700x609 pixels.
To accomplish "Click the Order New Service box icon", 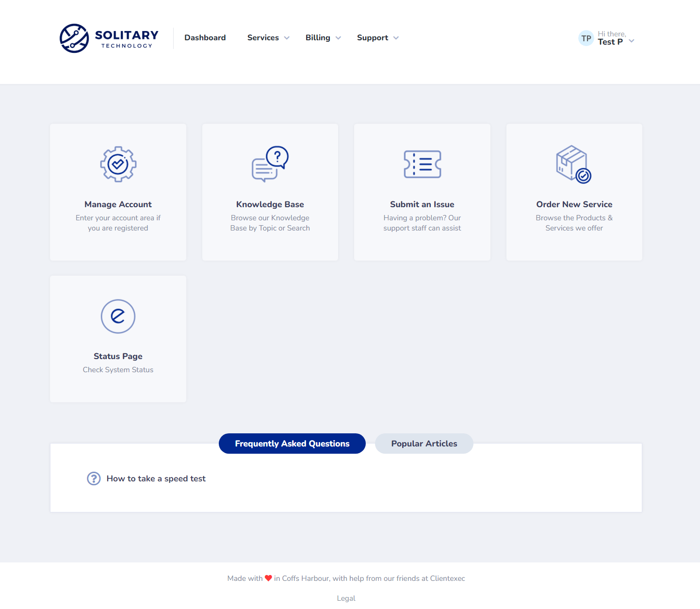I will coord(574,164).
